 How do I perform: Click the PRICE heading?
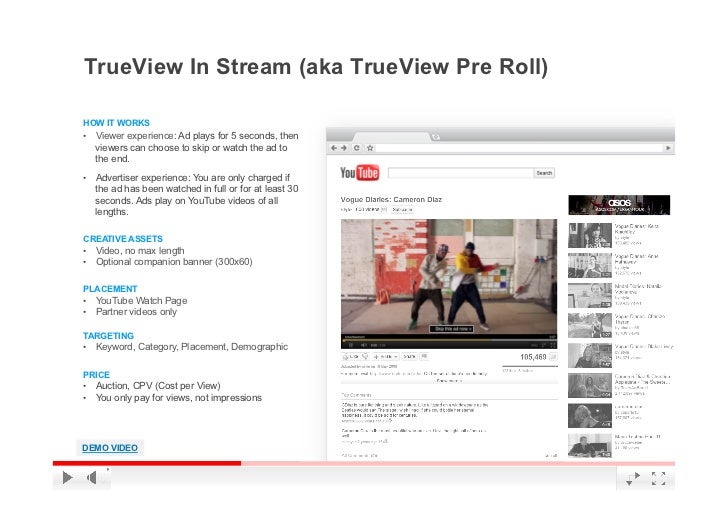96,375
